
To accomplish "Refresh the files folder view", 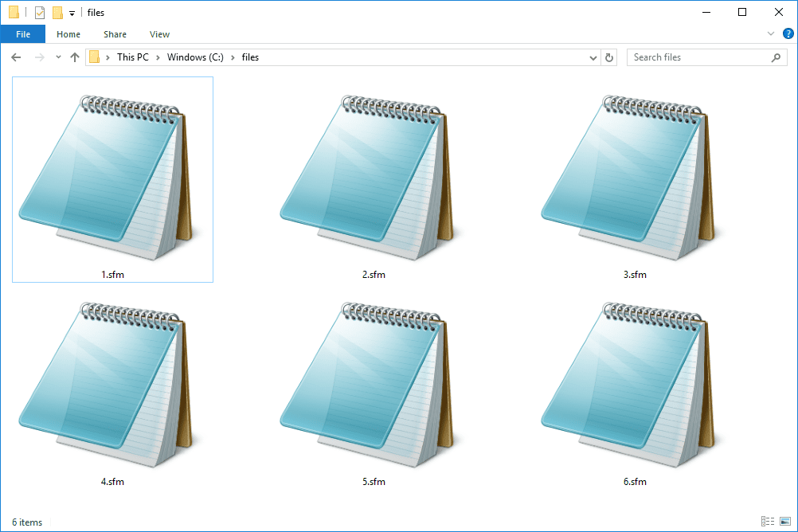I will click(609, 57).
